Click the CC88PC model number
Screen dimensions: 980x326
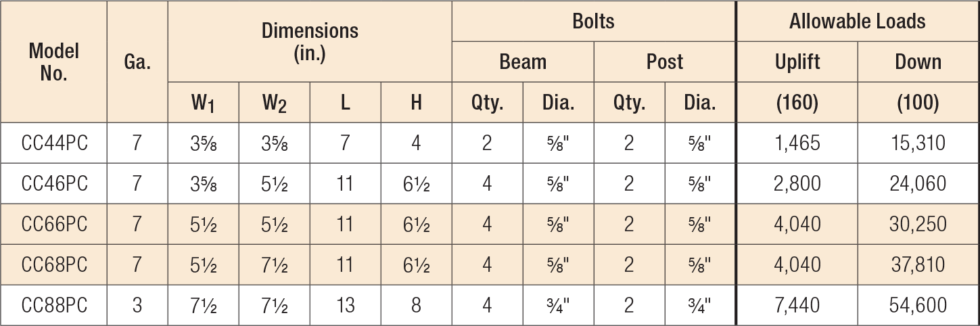click(x=54, y=305)
